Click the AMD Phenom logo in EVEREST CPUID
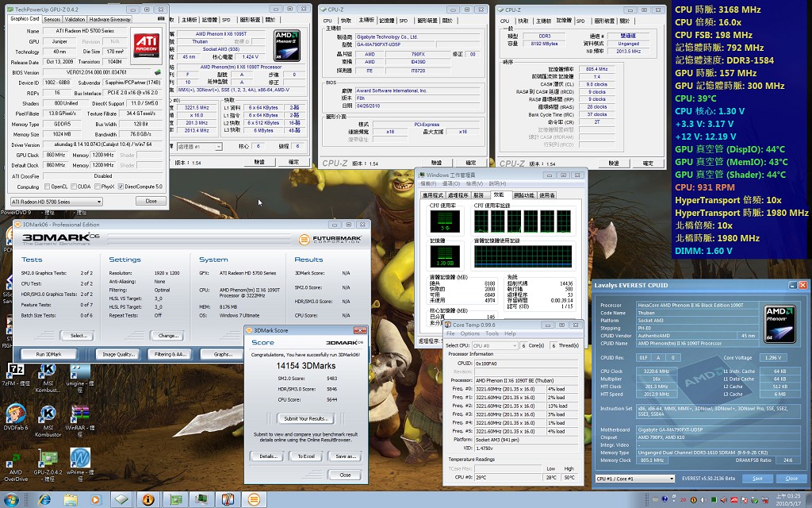The height and width of the screenshot is (508, 812). point(780,325)
